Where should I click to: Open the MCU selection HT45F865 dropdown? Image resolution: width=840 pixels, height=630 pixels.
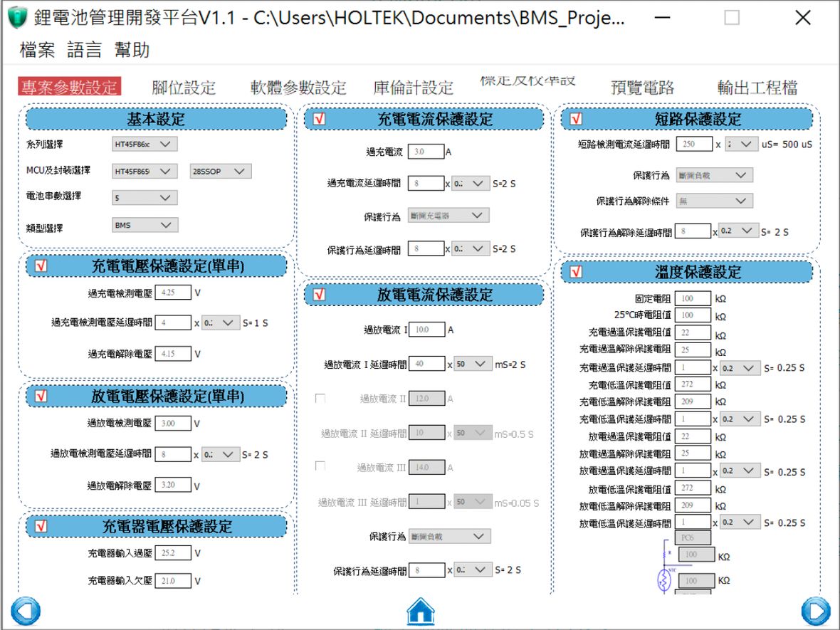[x=145, y=172]
